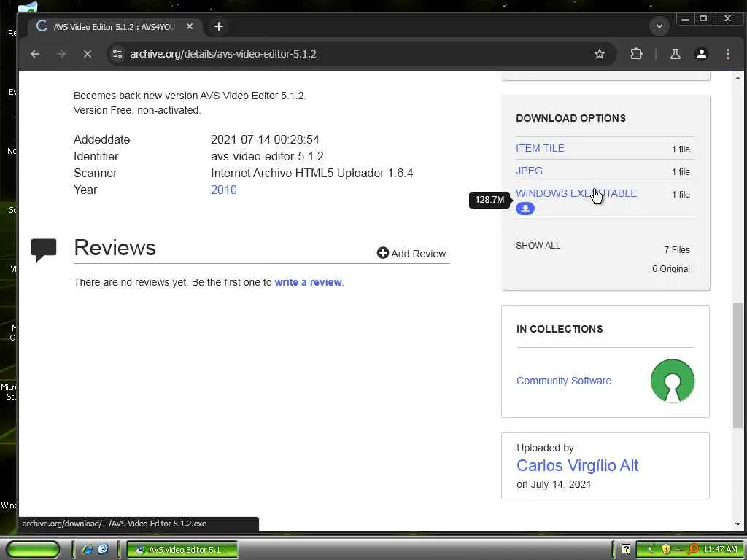This screenshot has height=560, width=747.
Task: Open Chrome's three-dot menu
Action: coord(728,54)
